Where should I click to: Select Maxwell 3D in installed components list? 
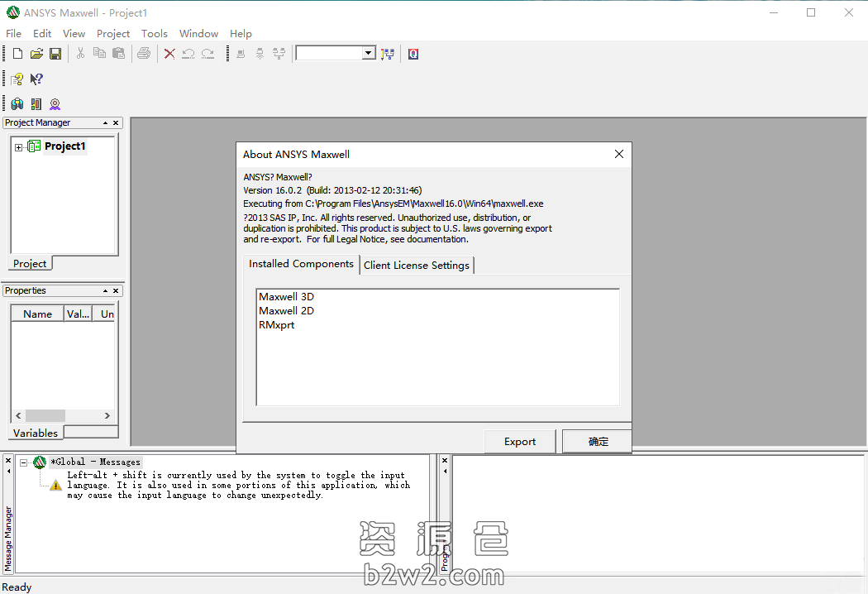(x=286, y=297)
